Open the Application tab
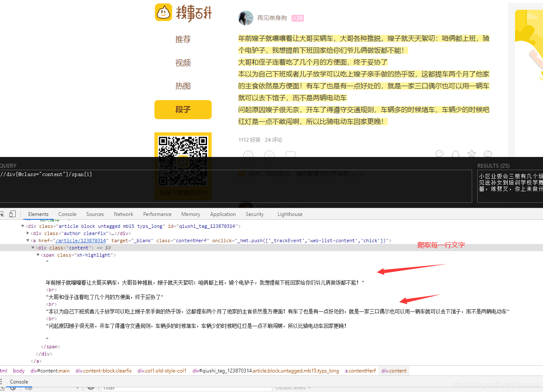The image size is (543, 392). point(223,214)
